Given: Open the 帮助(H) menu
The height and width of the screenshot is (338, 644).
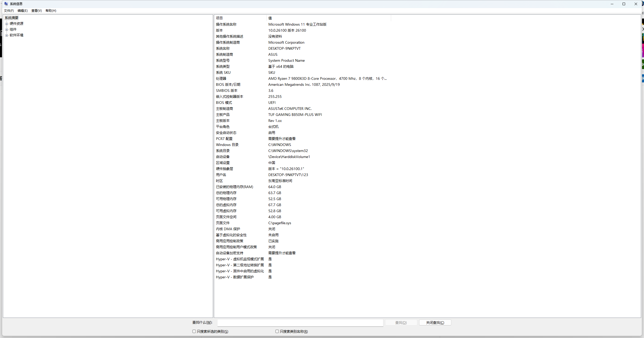Looking at the screenshot, I should [51, 10].
